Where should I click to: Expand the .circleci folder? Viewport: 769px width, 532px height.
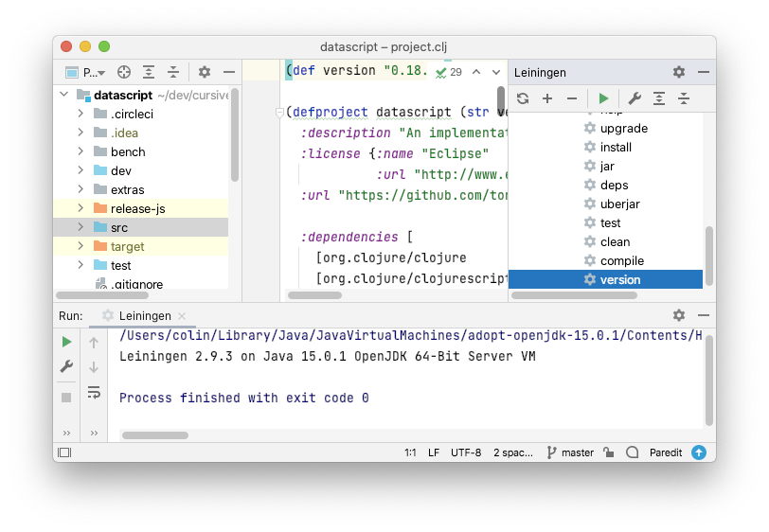pos(80,114)
